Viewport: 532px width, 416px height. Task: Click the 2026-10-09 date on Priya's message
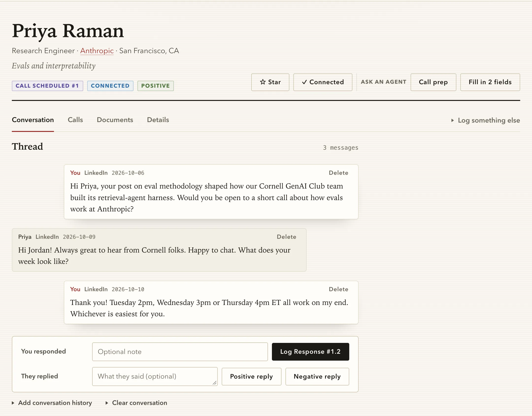tap(79, 237)
